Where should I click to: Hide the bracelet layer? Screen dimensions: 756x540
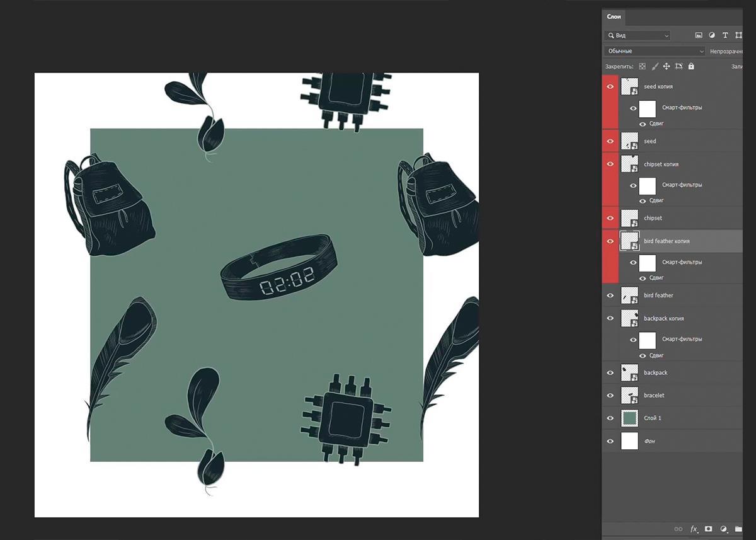coord(610,396)
